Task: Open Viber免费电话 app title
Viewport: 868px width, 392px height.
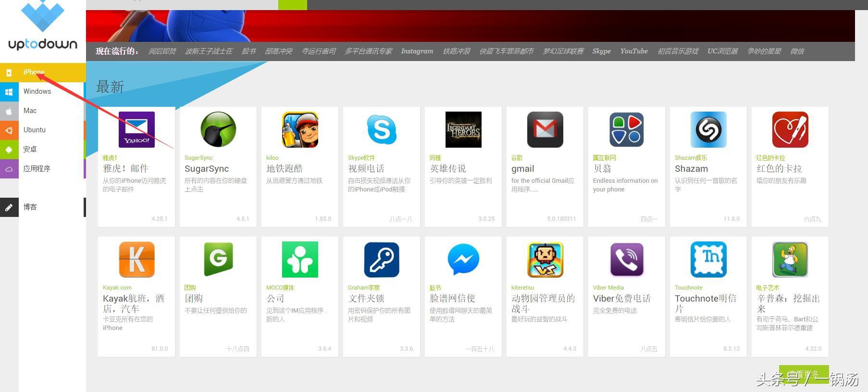Action: pyautogui.click(x=622, y=299)
